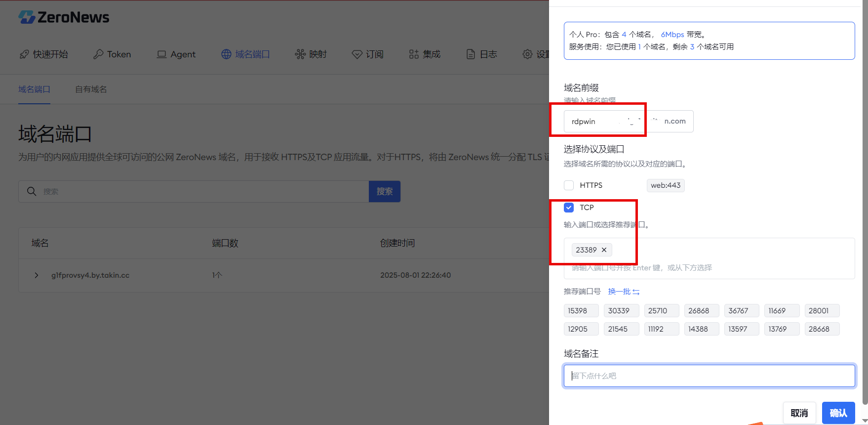This screenshot has width=868, height=425.
Task: Click the 1个 port count cell
Action: tap(217, 275)
